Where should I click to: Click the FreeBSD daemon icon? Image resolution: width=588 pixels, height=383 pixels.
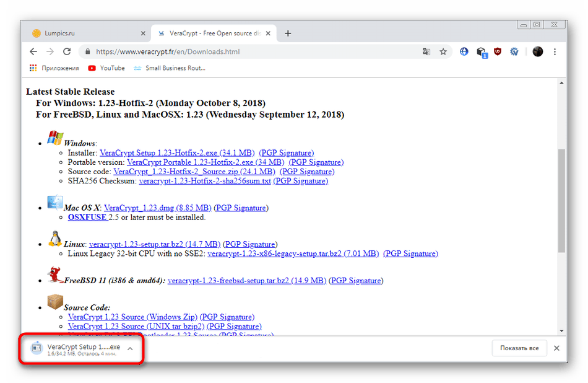[55, 275]
